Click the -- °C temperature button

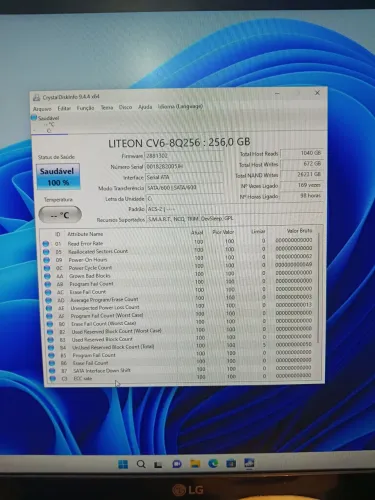(x=60, y=215)
